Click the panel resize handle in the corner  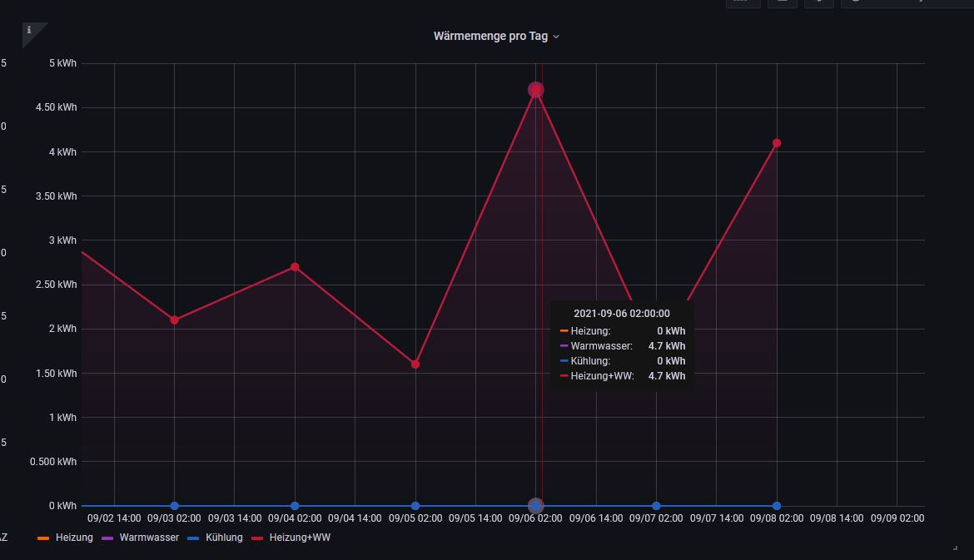(956, 548)
